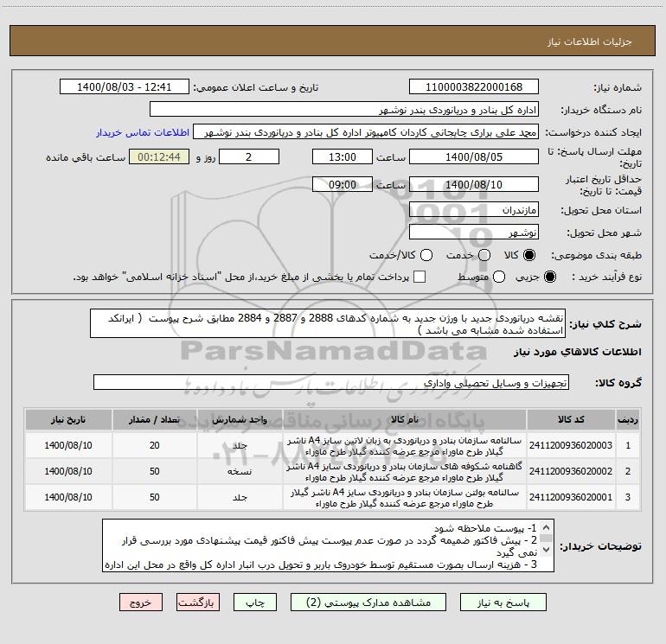Click the شماره نیاز number field
This screenshot has width=666, height=644.
click(474, 87)
